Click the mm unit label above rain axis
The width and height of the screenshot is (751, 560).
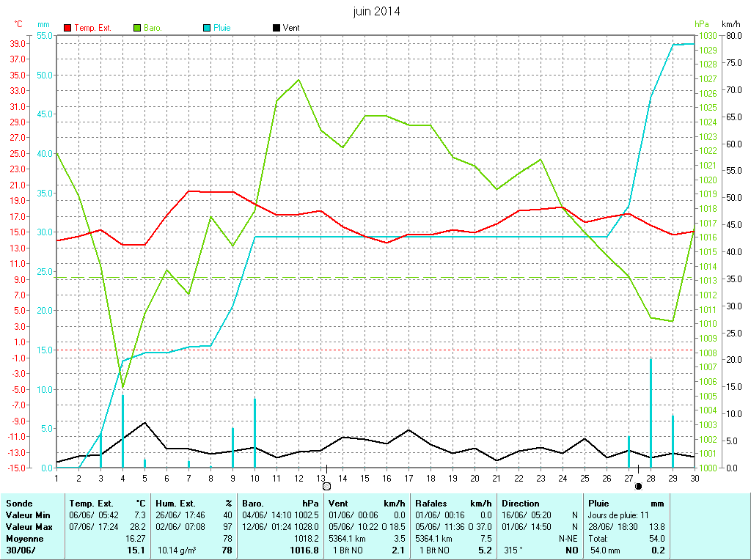coord(44,24)
